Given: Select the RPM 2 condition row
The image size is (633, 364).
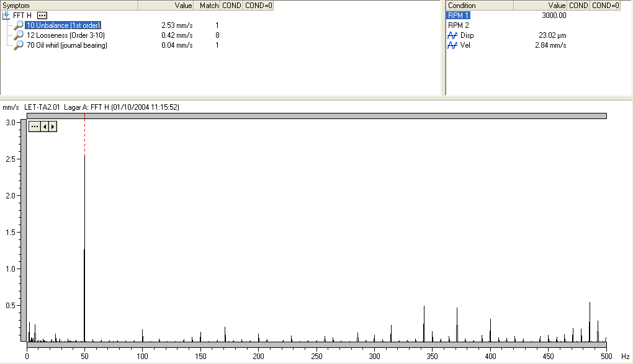Looking at the screenshot, I should click(459, 25).
